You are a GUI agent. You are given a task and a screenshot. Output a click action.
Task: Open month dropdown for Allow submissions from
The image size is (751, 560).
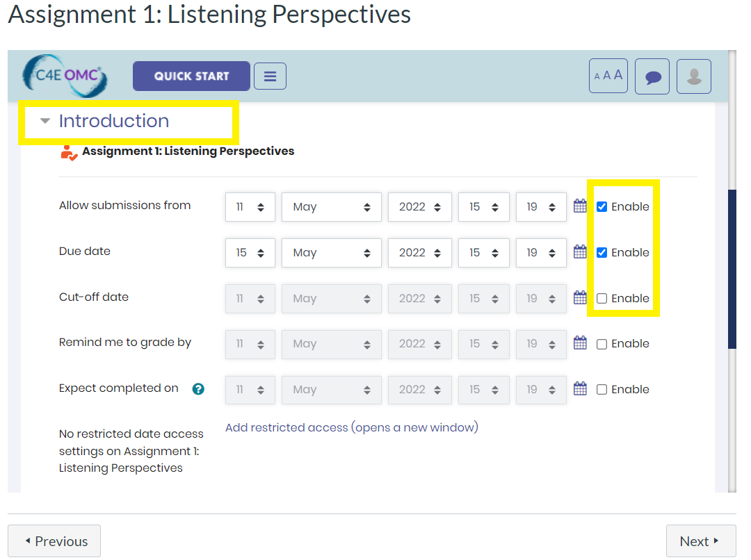pyautogui.click(x=332, y=207)
